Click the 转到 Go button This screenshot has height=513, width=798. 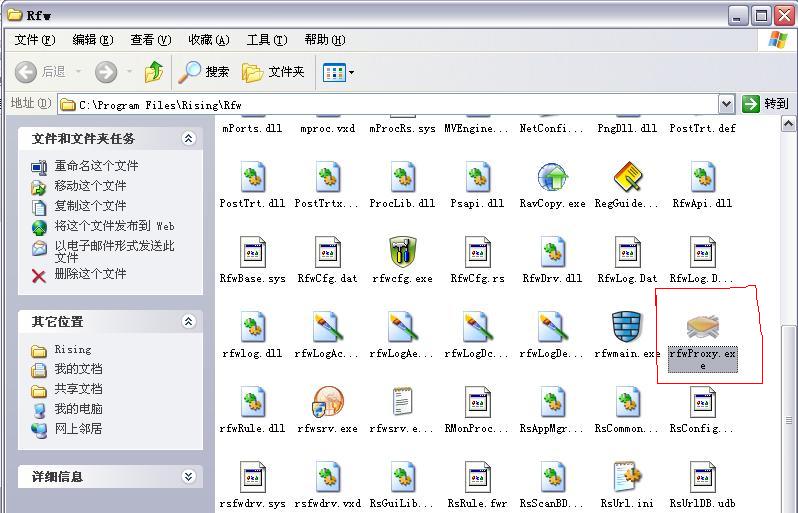click(x=765, y=104)
